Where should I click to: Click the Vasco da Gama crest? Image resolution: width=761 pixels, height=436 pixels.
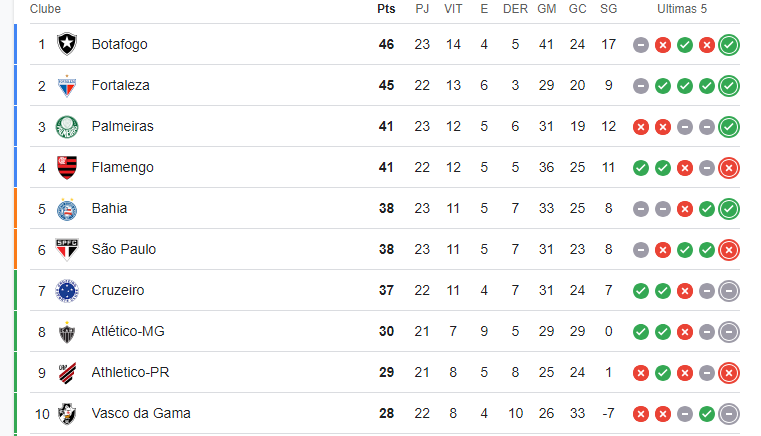(x=67, y=414)
